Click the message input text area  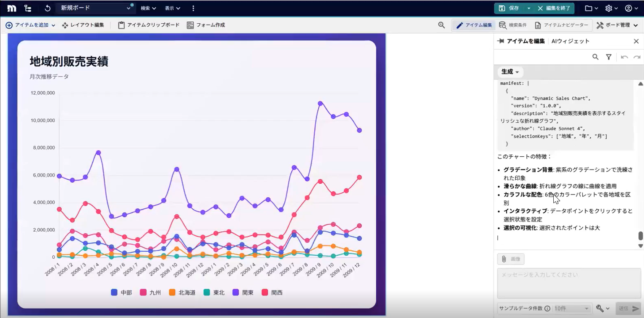tap(568, 283)
